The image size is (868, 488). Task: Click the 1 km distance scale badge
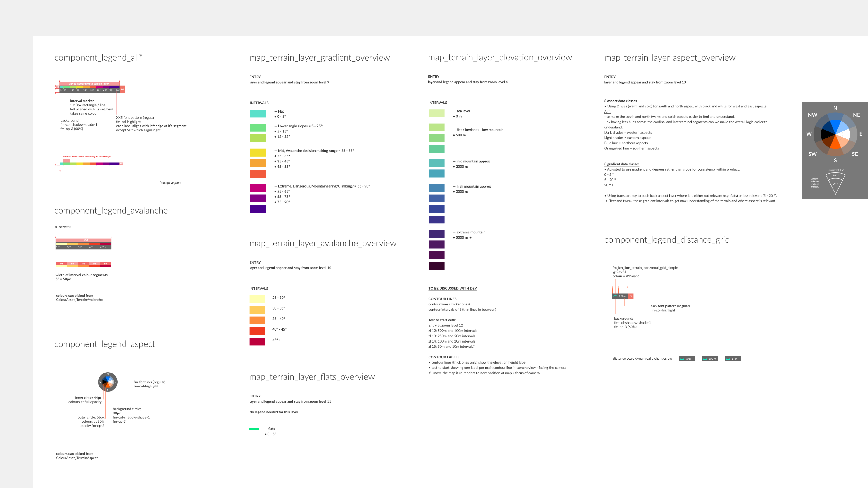point(733,359)
